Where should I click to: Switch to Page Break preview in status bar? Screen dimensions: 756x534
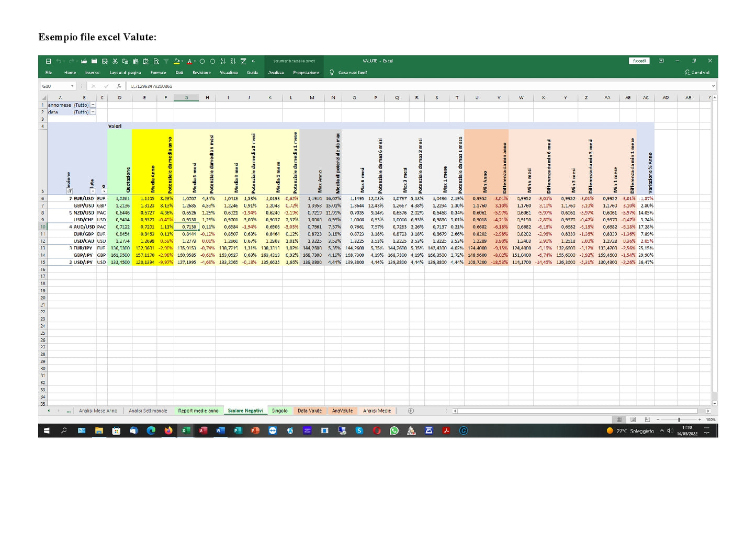tap(647, 419)
